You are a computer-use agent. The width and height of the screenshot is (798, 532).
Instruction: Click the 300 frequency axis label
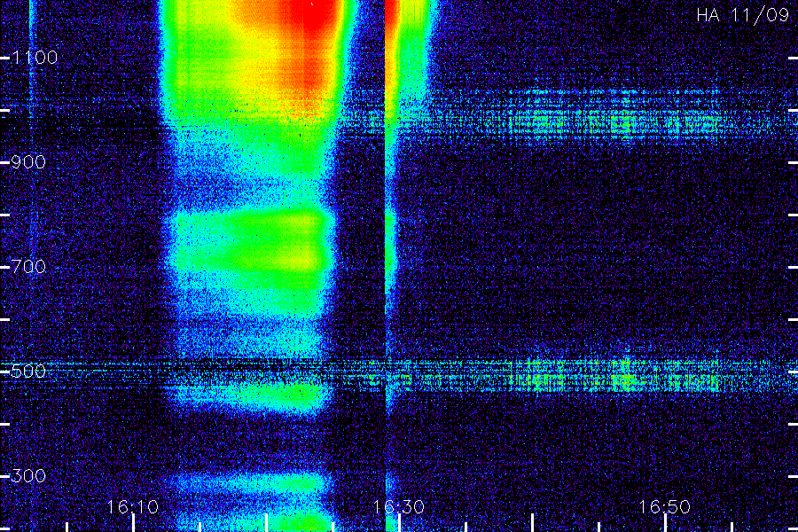point(28,476)
